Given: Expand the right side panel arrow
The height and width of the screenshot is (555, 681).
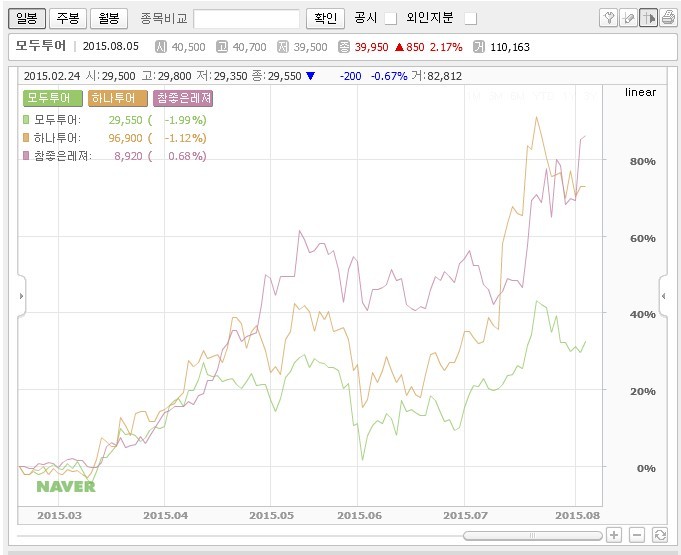Looking at the screenshot, I should pyautogui.click(x=662, y=297).
